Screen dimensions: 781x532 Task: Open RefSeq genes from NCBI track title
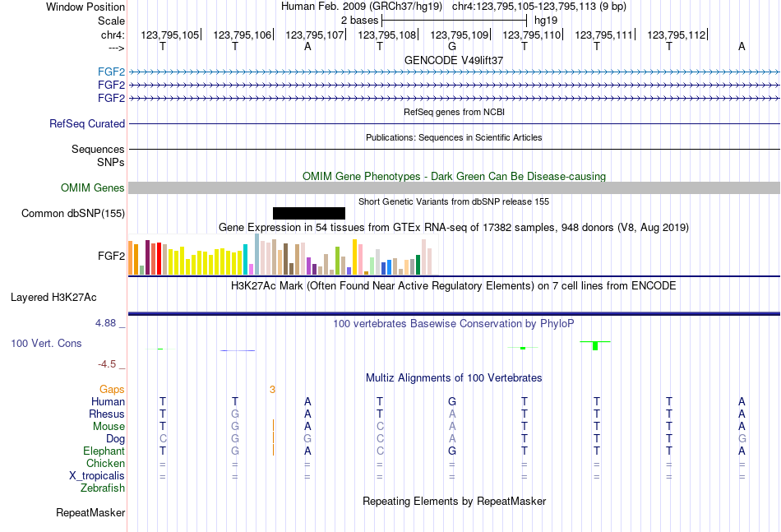454,112
